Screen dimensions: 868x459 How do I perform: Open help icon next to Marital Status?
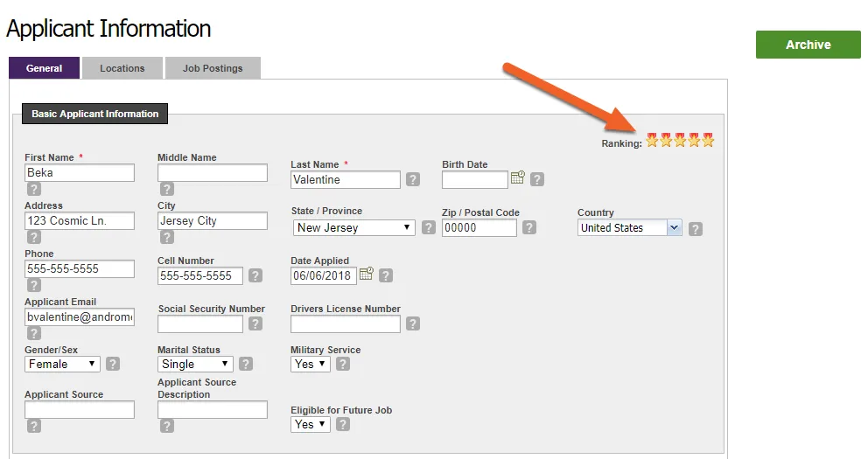click(246, 364)
